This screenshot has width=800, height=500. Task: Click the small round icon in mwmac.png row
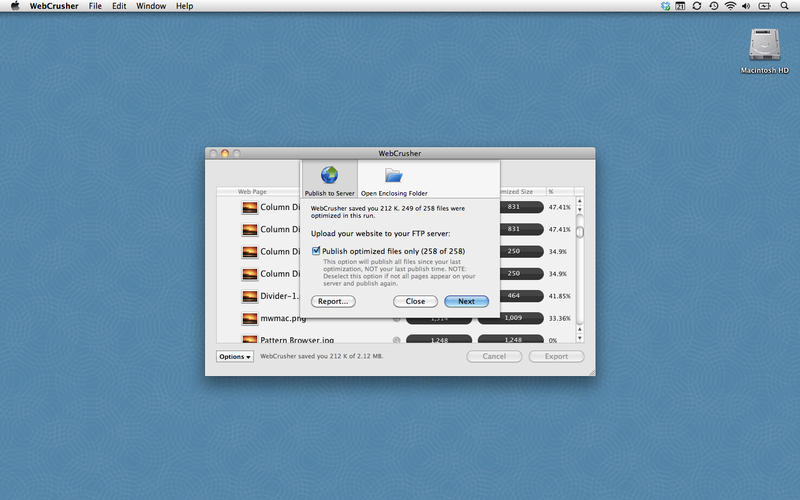[x=396, y=318]
